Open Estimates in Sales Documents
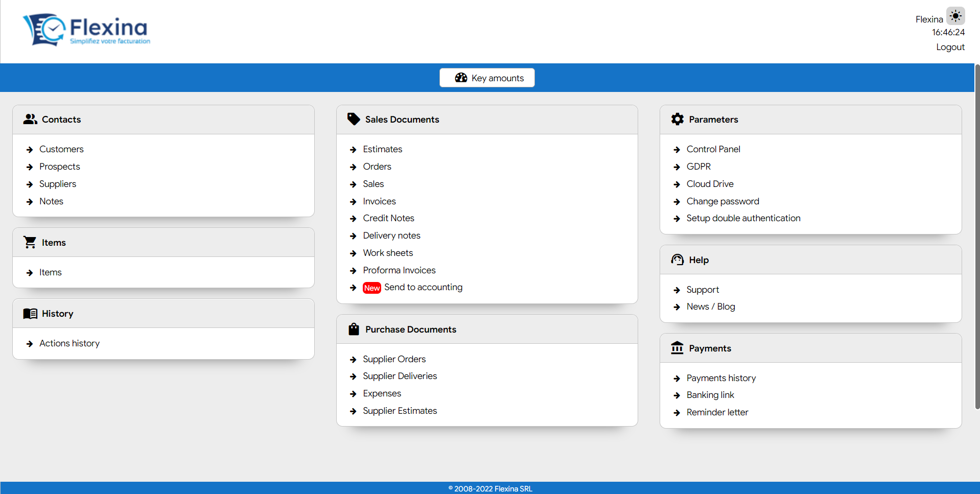The image size is (980, 494). tap(383, 149)
